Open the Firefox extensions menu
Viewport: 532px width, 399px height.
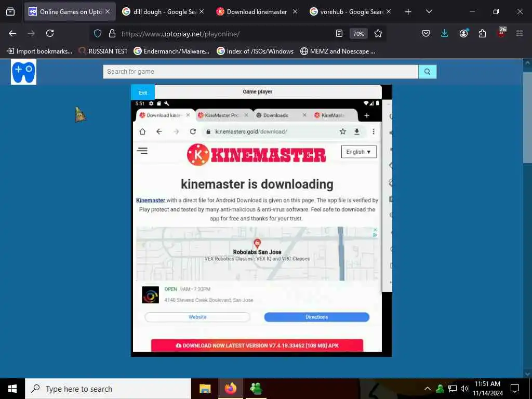(x=482, y=33)
